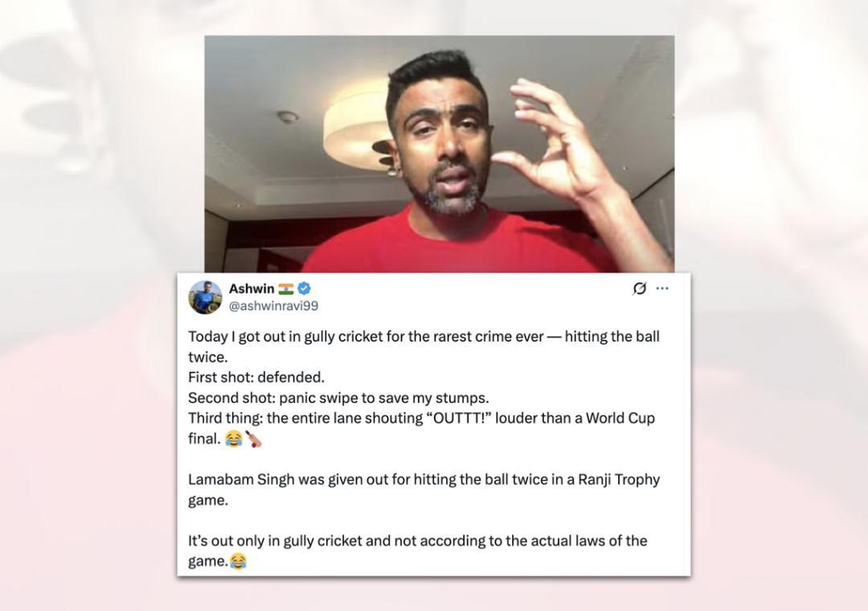Click the laughing emoji after 'final.'
Viewport: 868px width, 611px height.
pyautogui.click(x=234, y=439)
